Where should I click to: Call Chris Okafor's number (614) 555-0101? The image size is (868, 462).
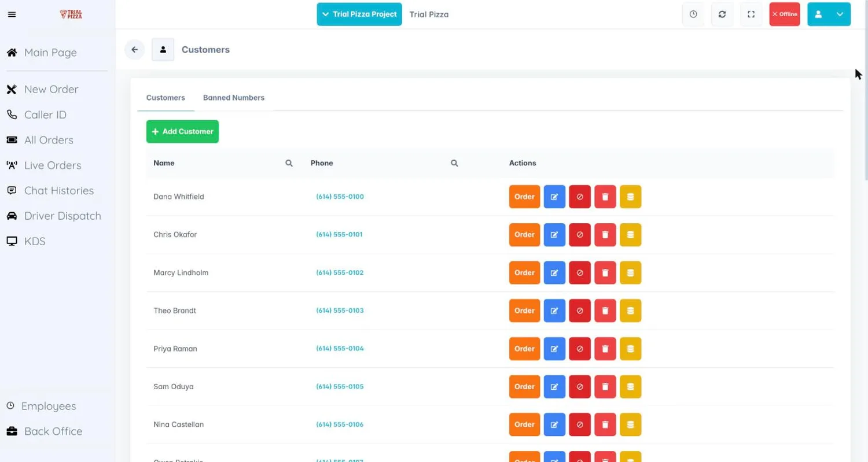(339, 235)
